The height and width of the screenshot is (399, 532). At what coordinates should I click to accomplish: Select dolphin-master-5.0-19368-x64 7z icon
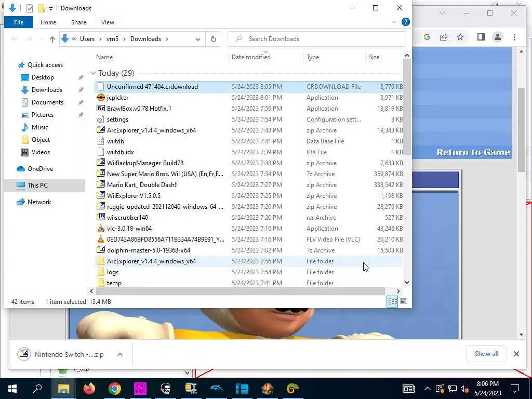[x=101, y=250]
